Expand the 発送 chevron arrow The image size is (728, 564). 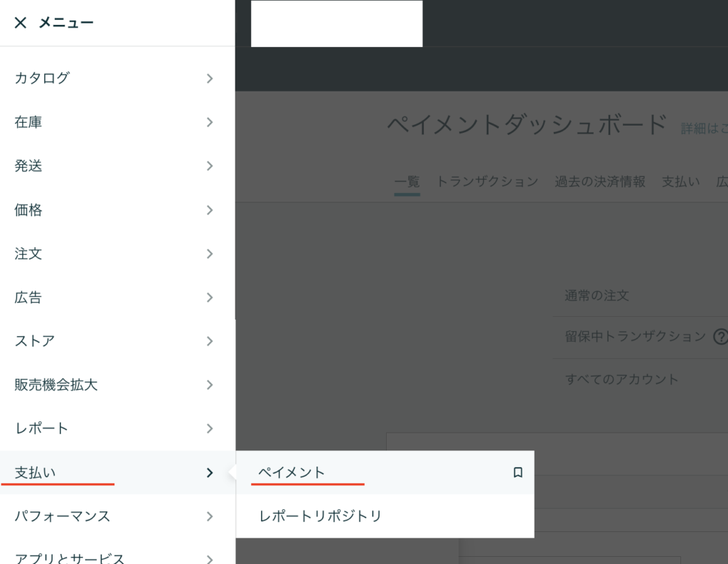coord(210,166)
